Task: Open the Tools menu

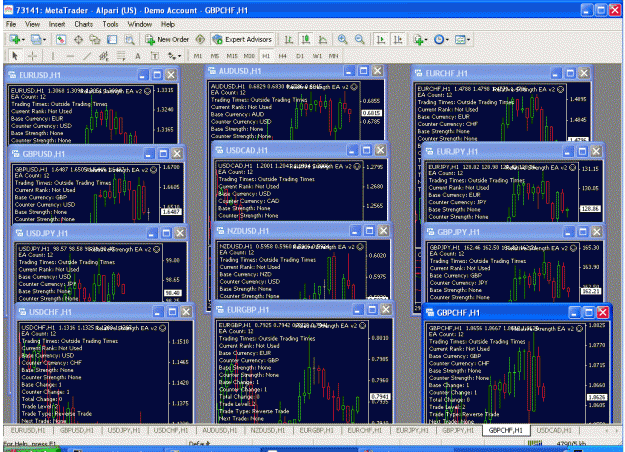Action: pyautogui.click(x=110, y=24)
